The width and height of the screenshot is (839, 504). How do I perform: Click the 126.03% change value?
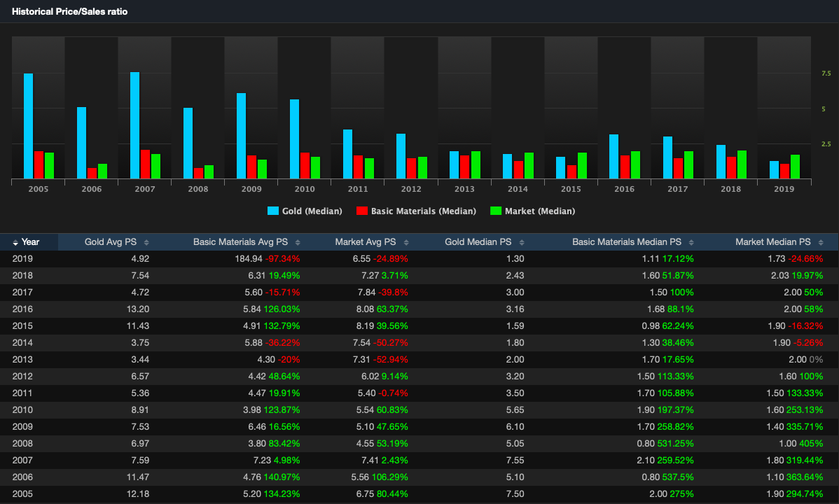pyautogui.click(x=282, y=309)
